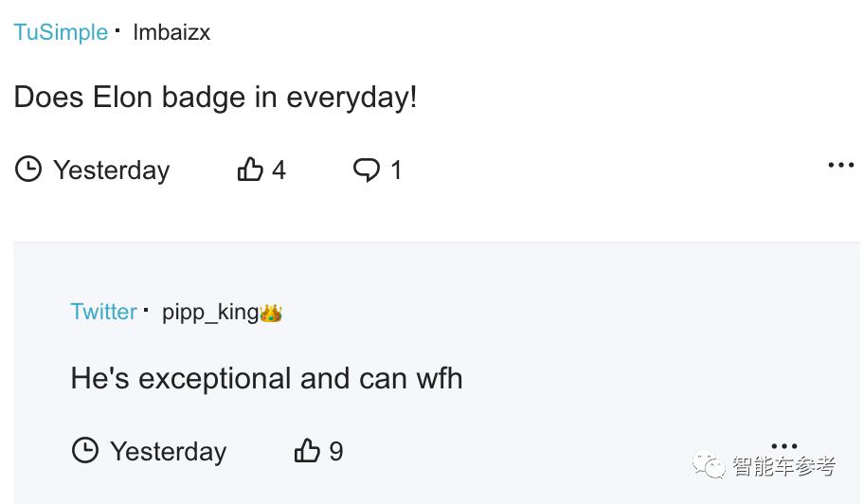Click the like count 4 on the post
The image size is (864, 504).
click(x=279, y=171)
